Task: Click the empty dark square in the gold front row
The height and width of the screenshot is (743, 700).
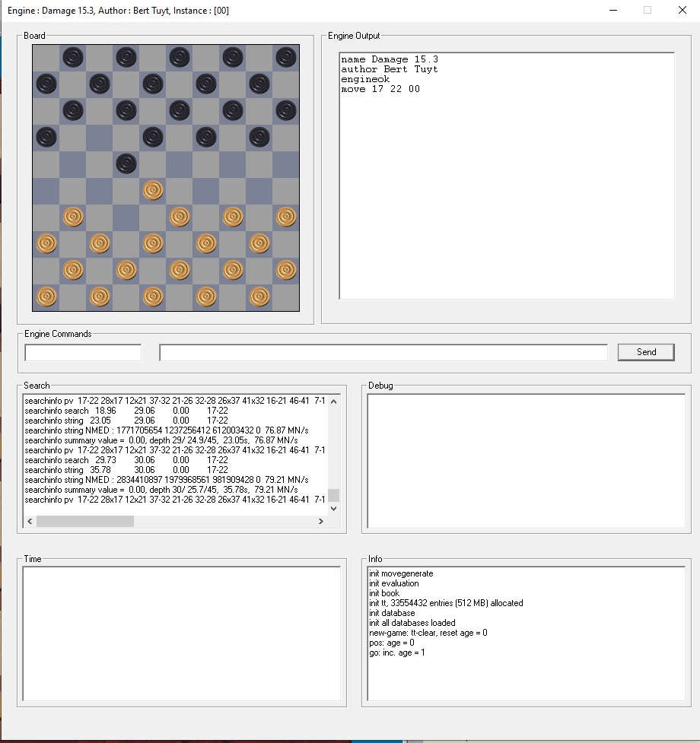Action: pos(126,217)
